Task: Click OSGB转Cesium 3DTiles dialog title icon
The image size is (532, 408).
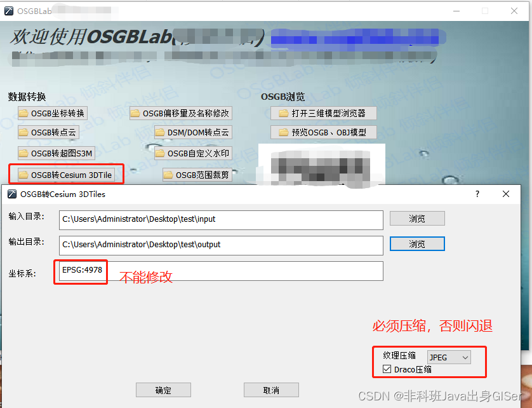Action: [x=12, y=194]
